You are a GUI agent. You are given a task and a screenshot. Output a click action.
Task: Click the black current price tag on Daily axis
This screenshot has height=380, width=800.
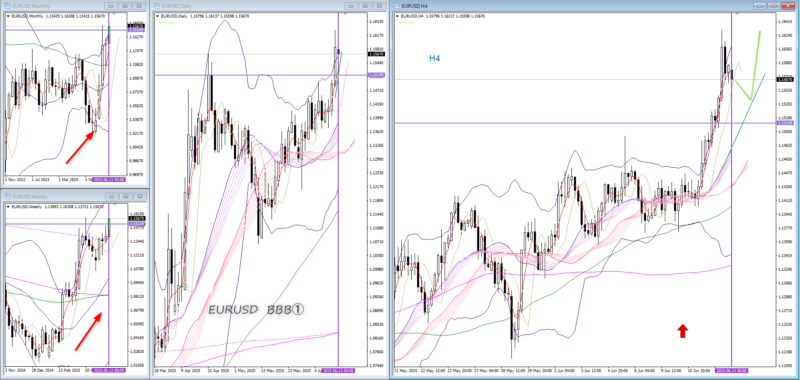tap(377, 54)
